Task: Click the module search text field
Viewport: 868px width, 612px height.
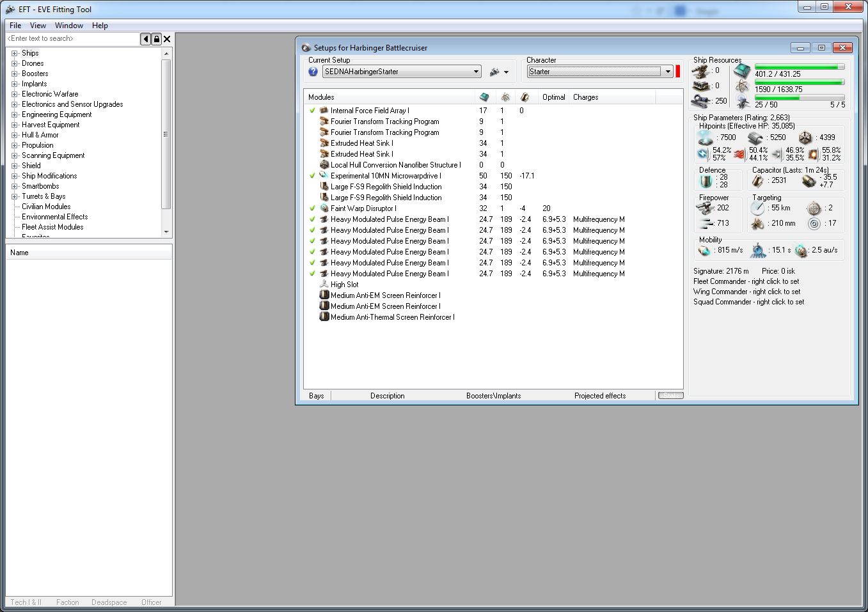Action: pyautogui.click(x=72, y=39)
